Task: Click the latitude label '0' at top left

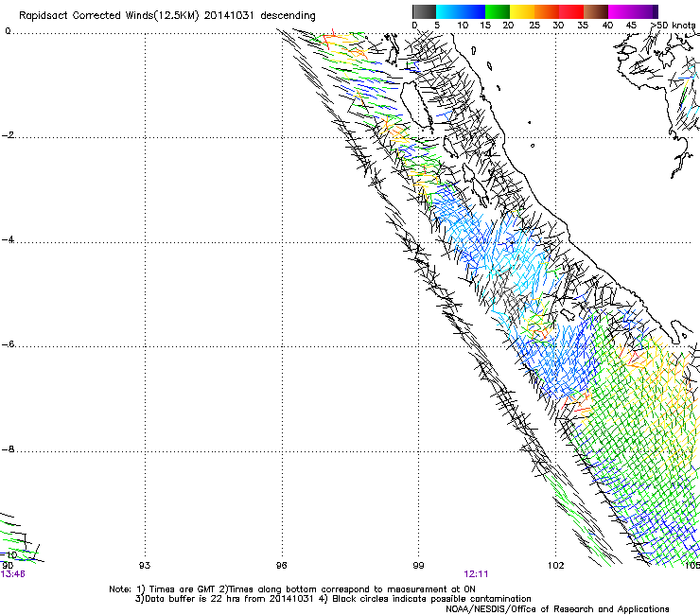Action: click(x=8, y=31)
